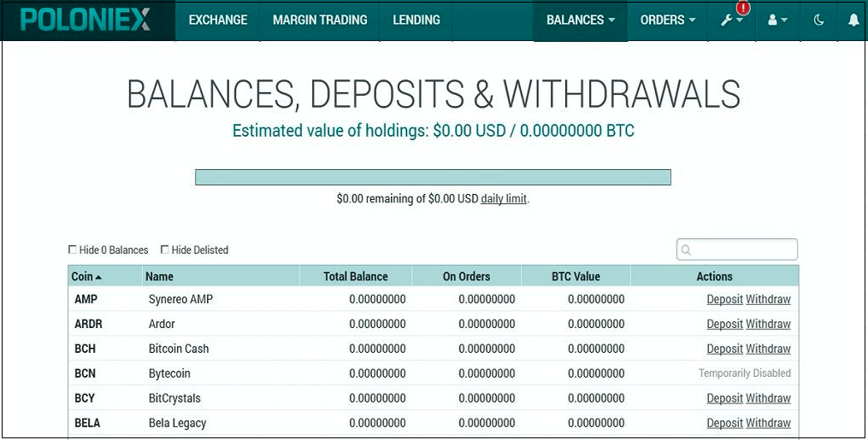This screenshot has width=868, height=440.
Task: Expand the Orders dropdown menu
Action: (668, 21)
